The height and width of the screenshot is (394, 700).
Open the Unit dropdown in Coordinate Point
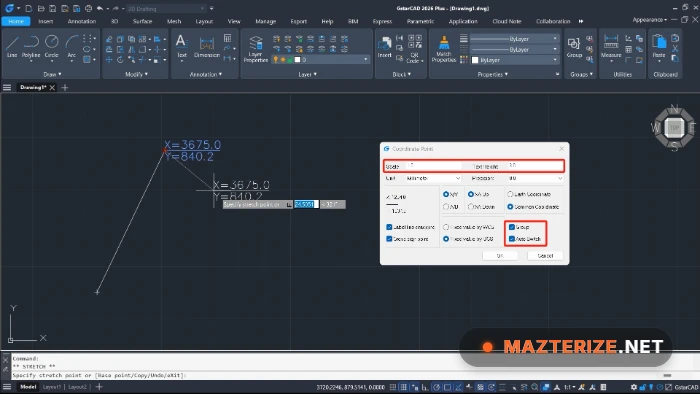click(x=433, y=178)
